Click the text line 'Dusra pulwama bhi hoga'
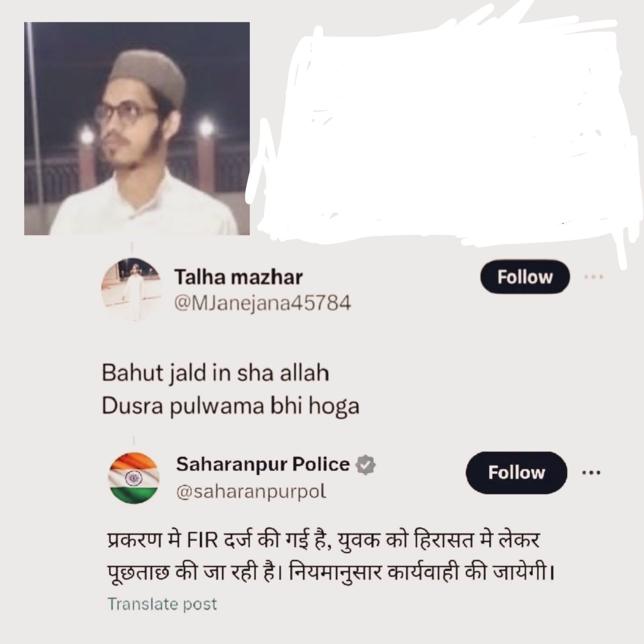 pyautogui.click(x=230, y=406)
